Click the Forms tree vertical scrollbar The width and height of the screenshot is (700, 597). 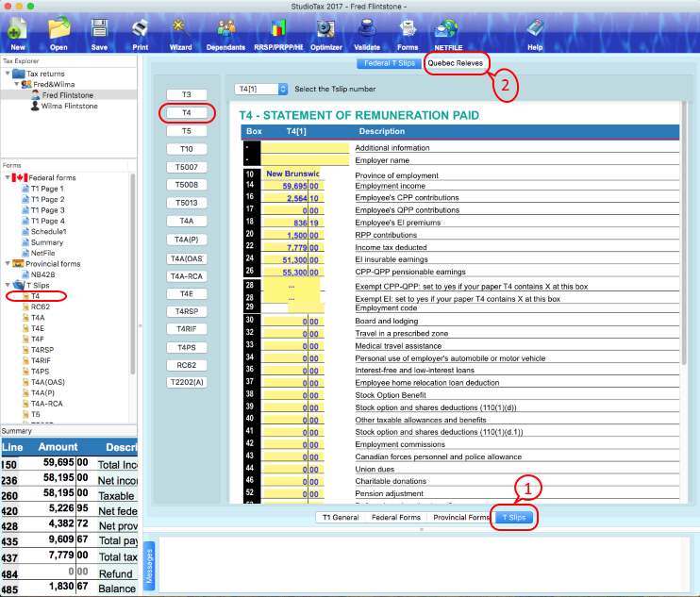133,274
